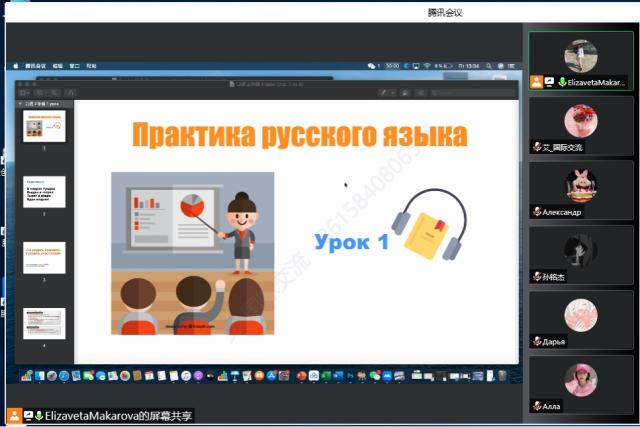The image size is (640, 427).
Task: Select the first slide thumbnail in the sidebar
Action: coord(44,126)
